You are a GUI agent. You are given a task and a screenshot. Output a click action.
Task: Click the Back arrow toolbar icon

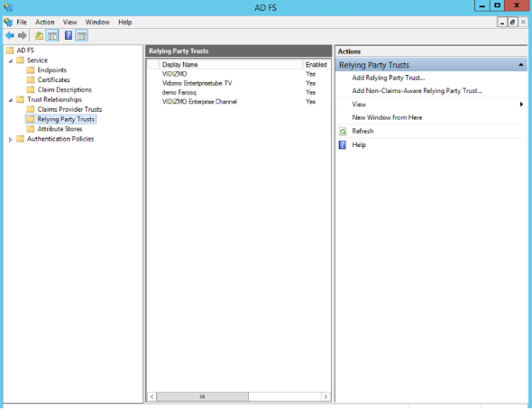[x=9, y=35]
